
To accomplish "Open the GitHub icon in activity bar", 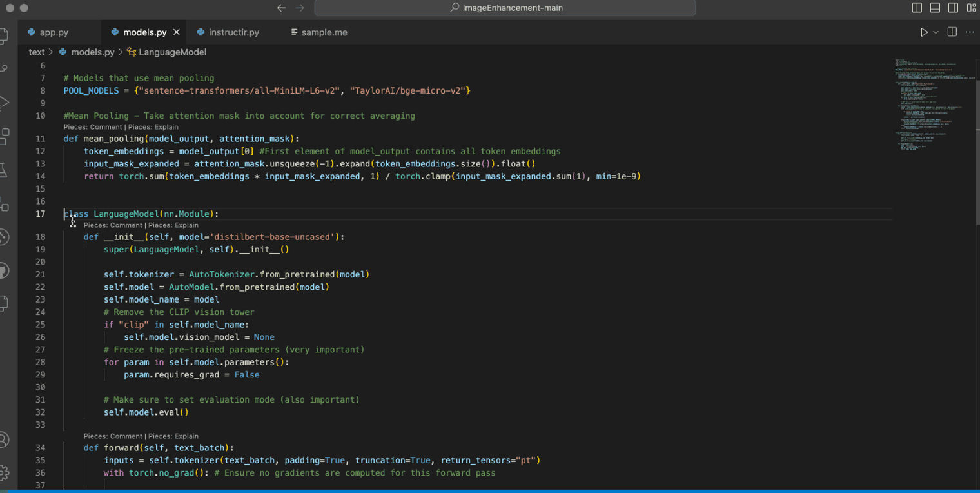I will (4, 270).
